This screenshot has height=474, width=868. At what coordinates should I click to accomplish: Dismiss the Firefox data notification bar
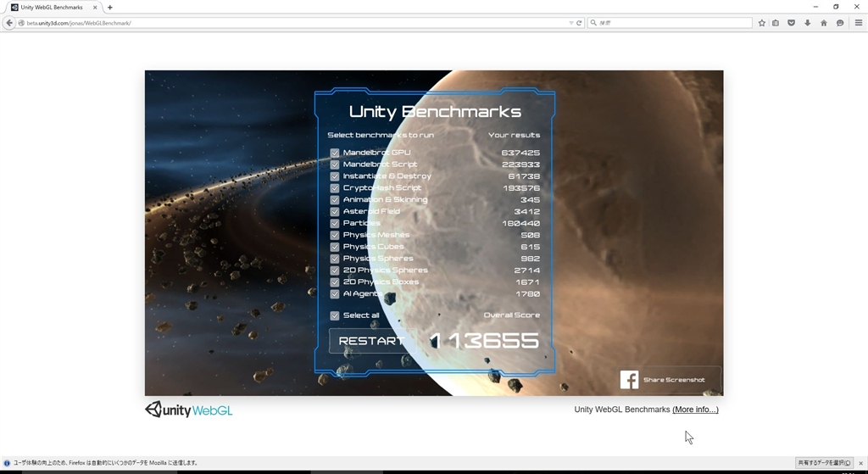pyautogui.click(x=861, y=463)
